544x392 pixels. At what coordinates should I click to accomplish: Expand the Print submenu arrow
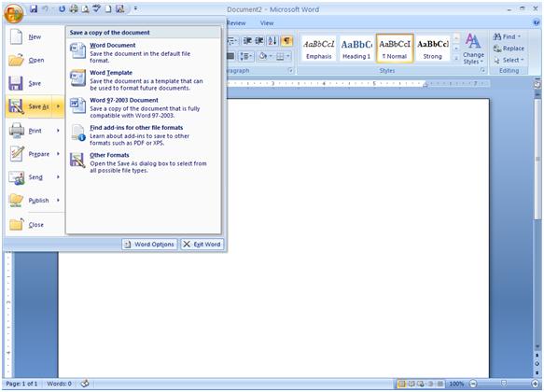coord(58,131)
